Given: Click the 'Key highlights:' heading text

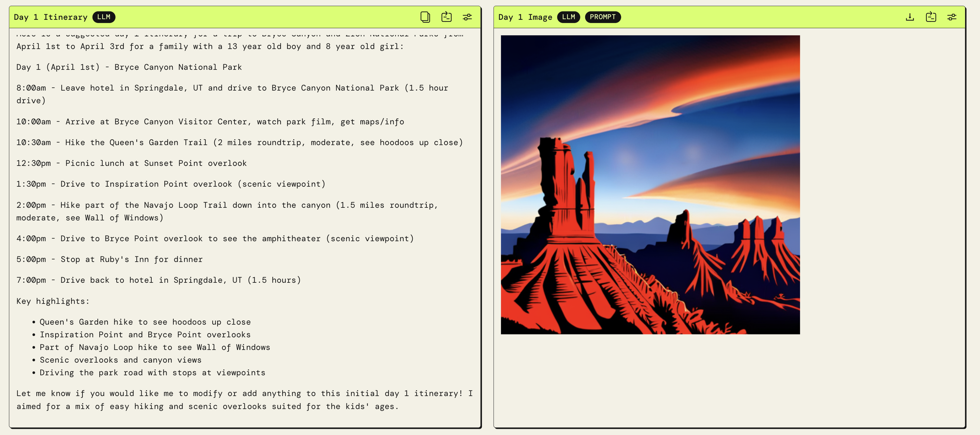Looking at the screenshot, I should pos(53,301).
